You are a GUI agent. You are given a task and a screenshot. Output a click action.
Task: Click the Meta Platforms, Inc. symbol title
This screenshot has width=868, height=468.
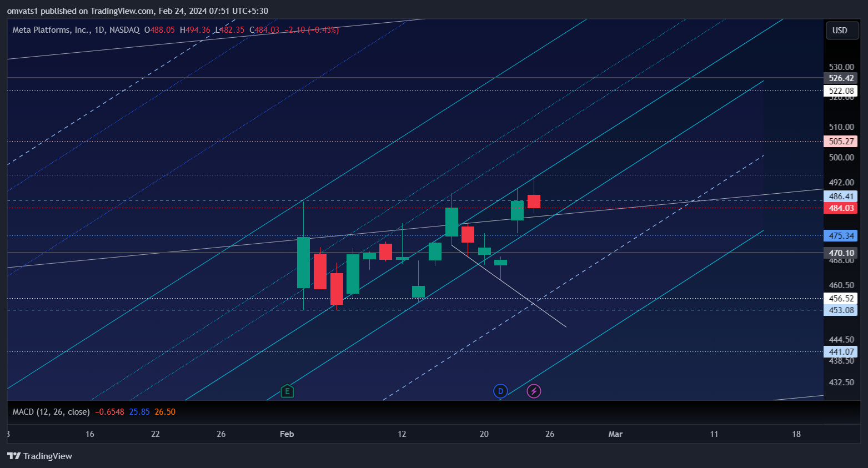point(51,30)
